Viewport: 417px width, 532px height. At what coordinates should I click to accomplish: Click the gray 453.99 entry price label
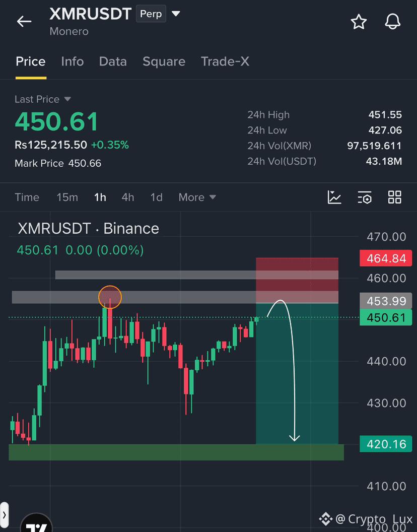tap(386, 301)
